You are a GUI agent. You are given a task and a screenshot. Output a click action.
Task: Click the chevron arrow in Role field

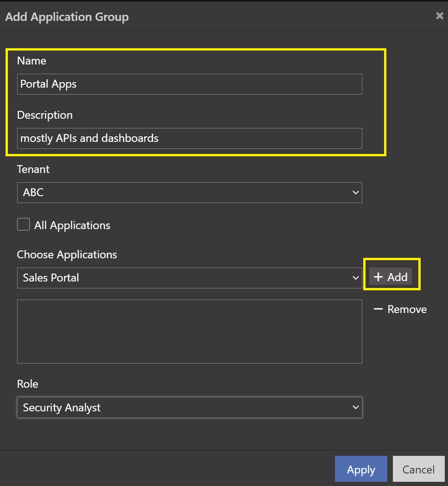point(355,408)
